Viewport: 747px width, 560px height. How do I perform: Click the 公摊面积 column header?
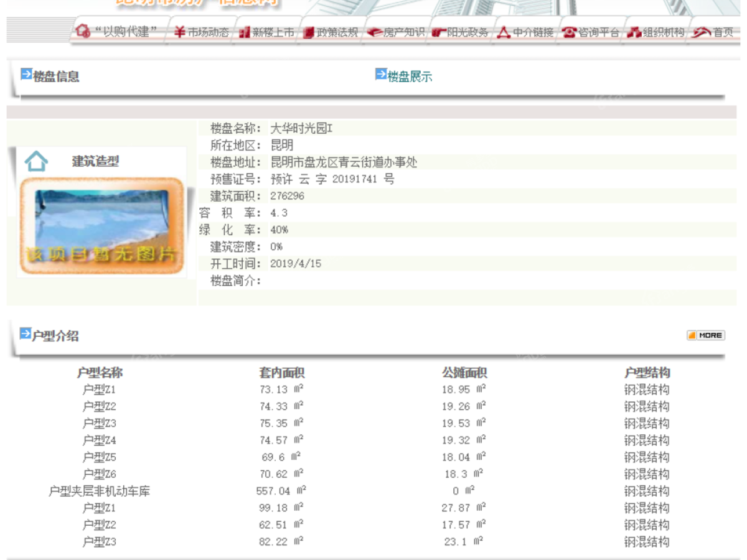tap(464, 373)
